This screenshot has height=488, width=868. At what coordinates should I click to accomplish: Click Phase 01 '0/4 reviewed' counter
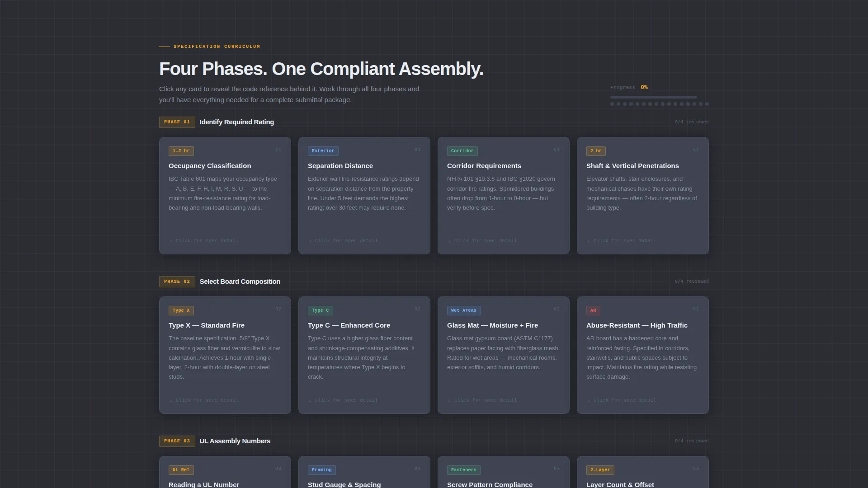[x=692, y=122]
